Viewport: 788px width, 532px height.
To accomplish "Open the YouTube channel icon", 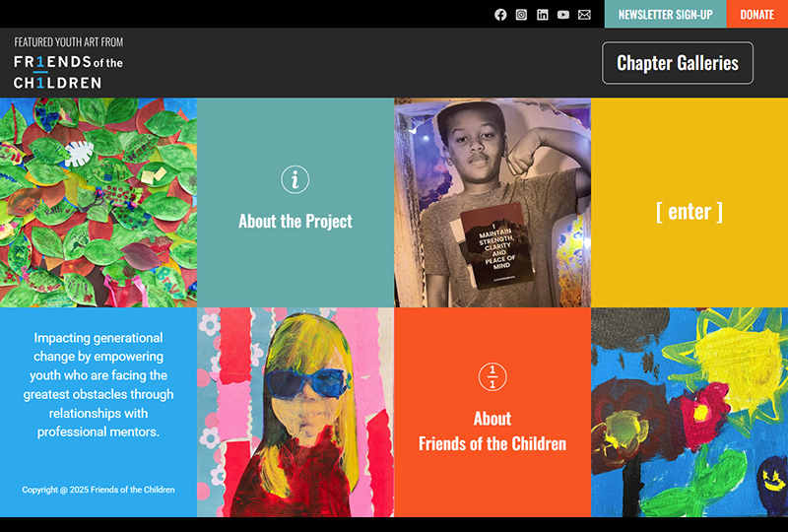I will tap(563, 15).
